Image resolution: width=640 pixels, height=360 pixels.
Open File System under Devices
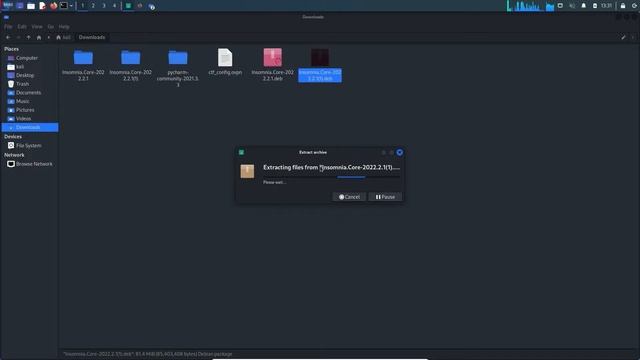pyautogui.click(x=30, y=145)
